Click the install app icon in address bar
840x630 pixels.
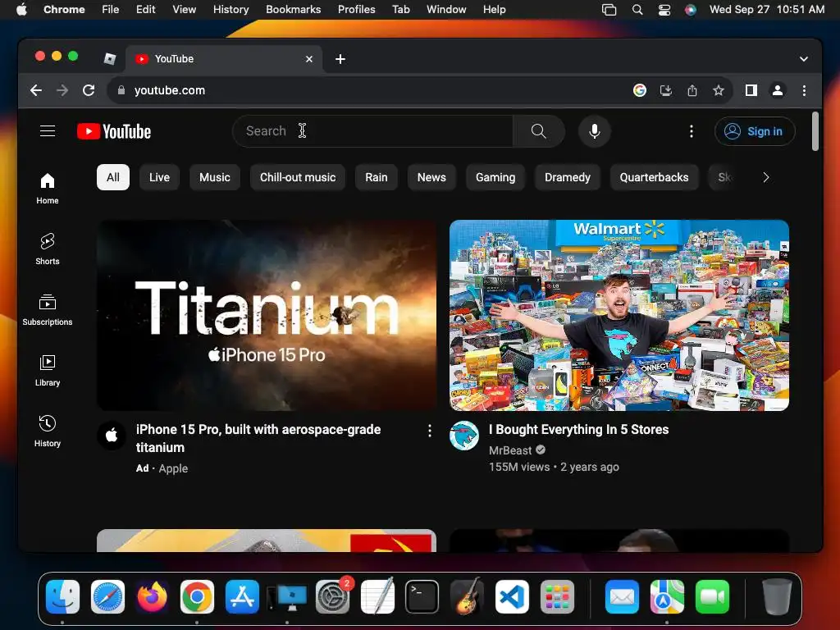pos(666,90)
